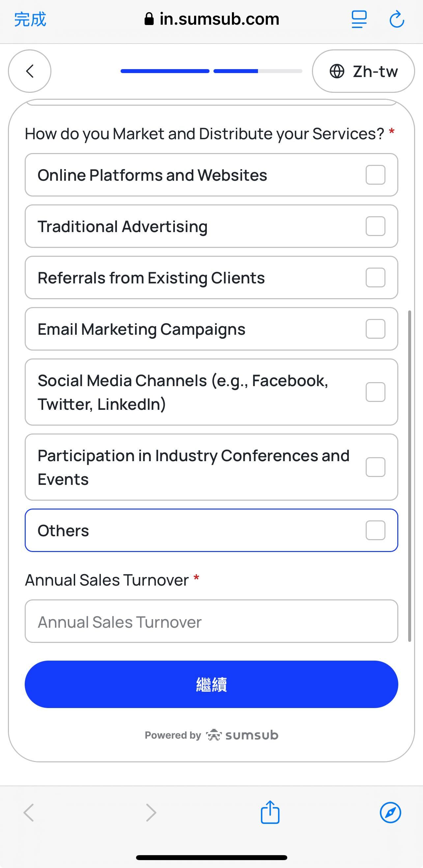This screenshot has height=868, width=423.
Task: Click the Annual Sales Turnover field
Action: (211, 621)
